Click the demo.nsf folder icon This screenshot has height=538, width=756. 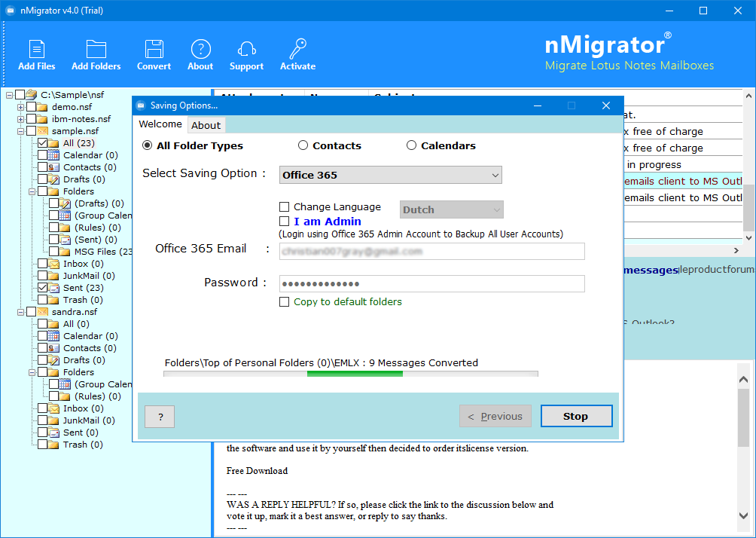click(x=42, y=107)
